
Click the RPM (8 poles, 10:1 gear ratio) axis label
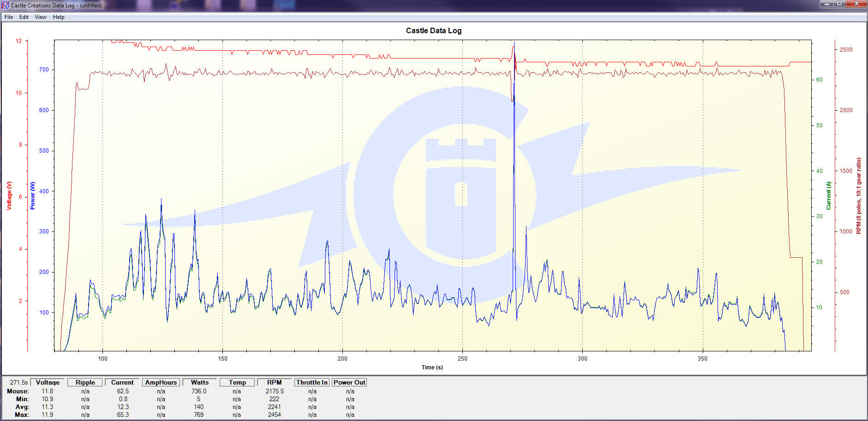(x=859, y=196)
